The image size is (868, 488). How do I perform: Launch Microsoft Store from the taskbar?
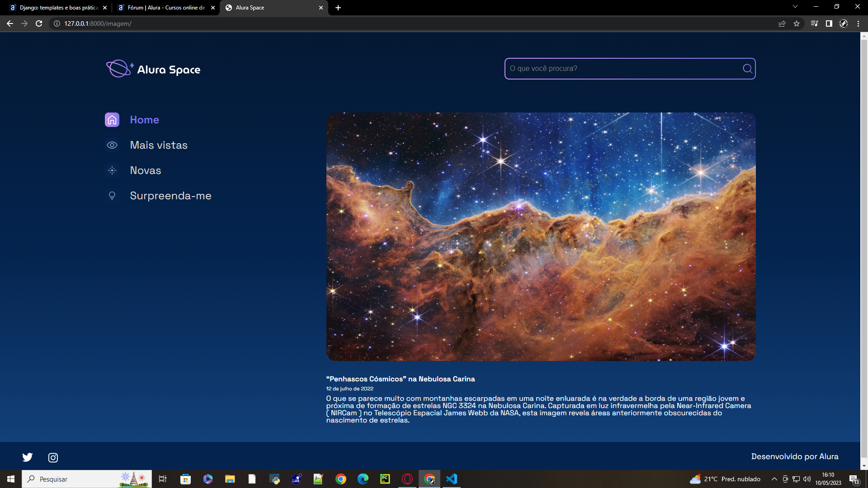coord(186,479)
